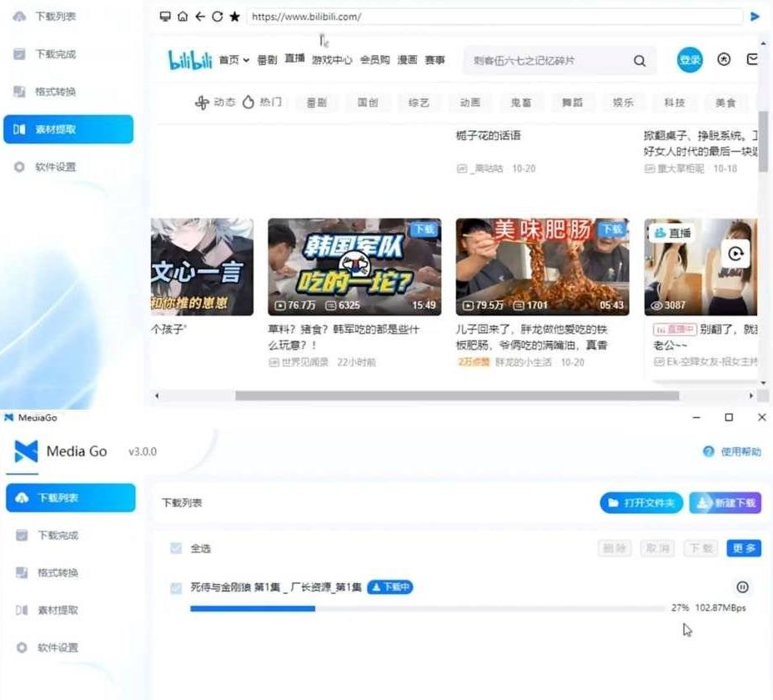Click 直播 in bilibili top navigation
The image size is (773, 700).
pyautogui.click(x=295, y=58)
